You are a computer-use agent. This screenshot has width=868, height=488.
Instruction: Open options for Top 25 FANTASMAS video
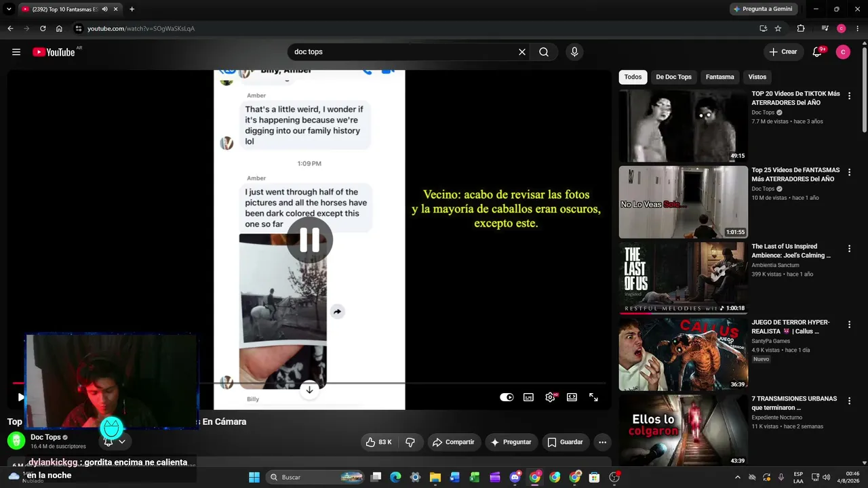[849, 173]
